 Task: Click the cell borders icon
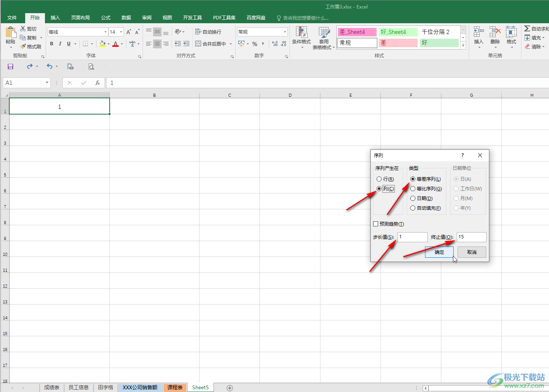85,44
